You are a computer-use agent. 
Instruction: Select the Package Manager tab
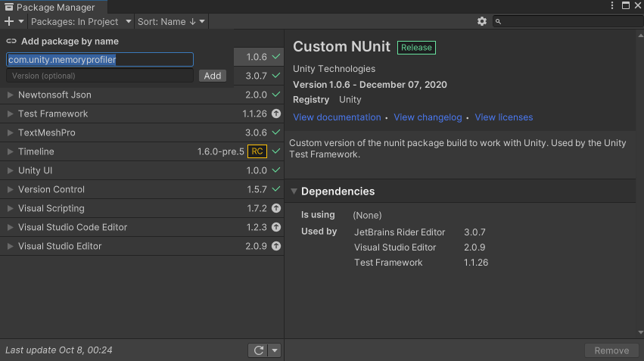click(54, 7)
